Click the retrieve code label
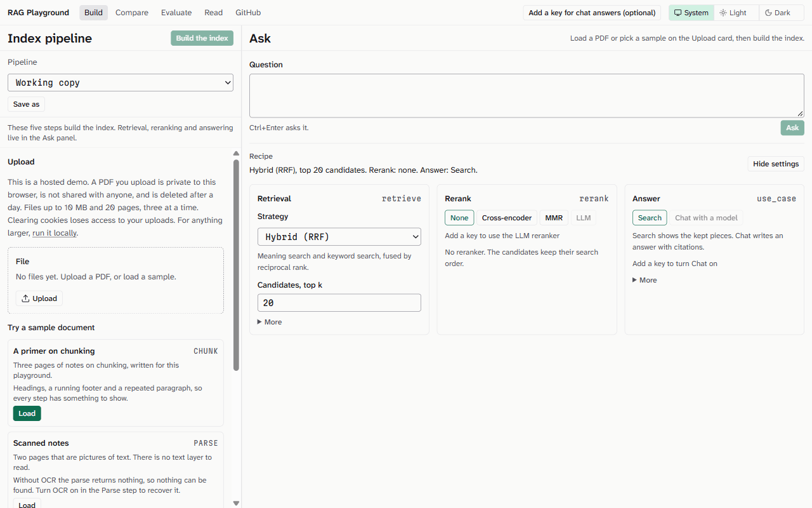Image resolution: width=812 pixels, height=508 pixels. (402, 199)
